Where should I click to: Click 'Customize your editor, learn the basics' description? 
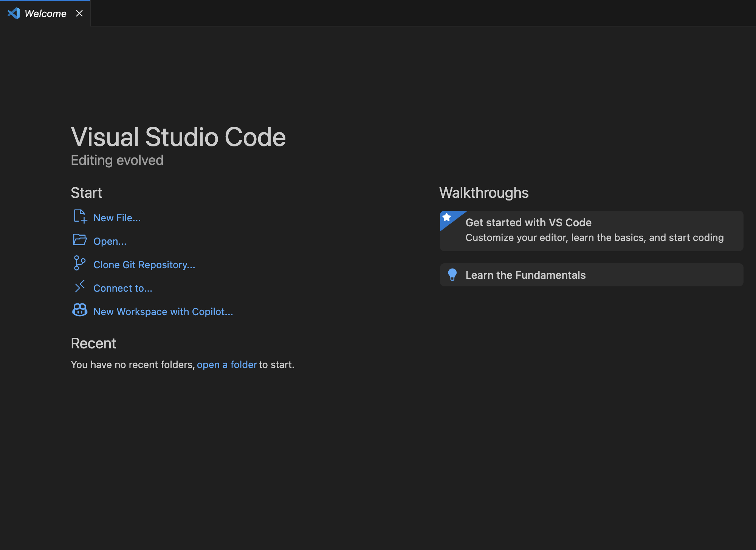(x=595, y=238)
